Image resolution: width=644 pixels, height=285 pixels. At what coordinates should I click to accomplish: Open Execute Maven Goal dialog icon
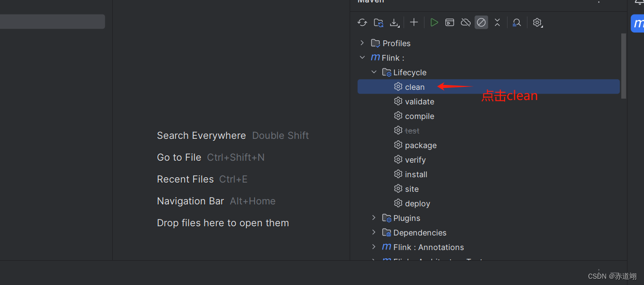450,22
